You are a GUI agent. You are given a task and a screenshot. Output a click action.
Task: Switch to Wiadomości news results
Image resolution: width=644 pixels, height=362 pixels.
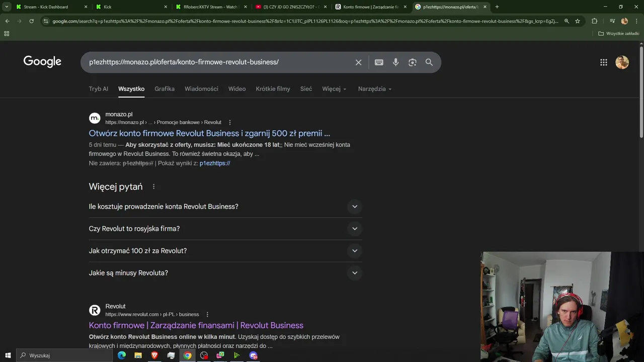pyautogui.click(x=201, y=89)
